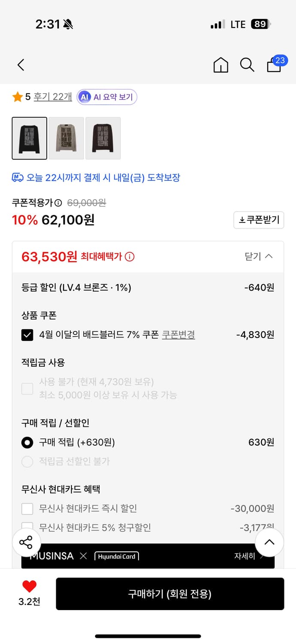The height and width of the screenshot is (644, 296).
Task: Uncheck the 4월 배드블러드 7% 쿠폰 checkbox
Action: coord(27,335)
